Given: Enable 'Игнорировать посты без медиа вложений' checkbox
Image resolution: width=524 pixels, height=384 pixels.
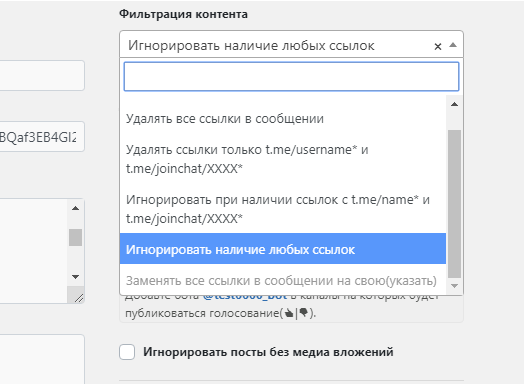Looking at the screenshot, I should pyautogui.click(x=127, y=352).
